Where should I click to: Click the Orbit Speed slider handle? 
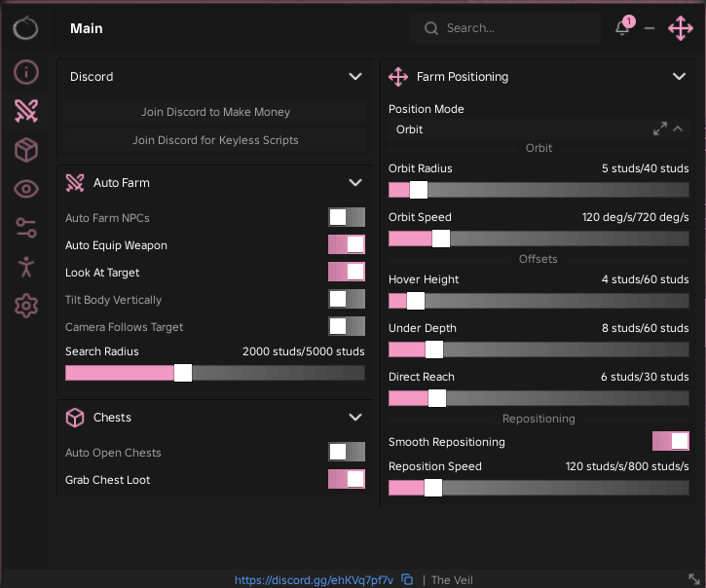pos(441,239)
